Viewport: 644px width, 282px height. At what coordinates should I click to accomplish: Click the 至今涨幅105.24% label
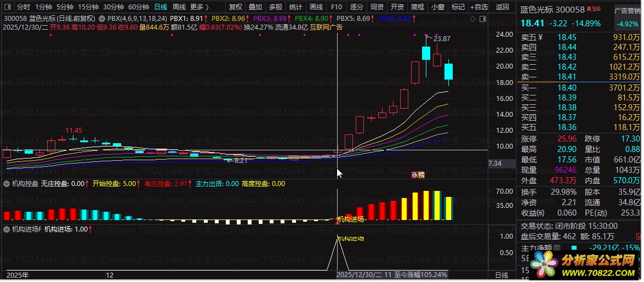[420, 275]
